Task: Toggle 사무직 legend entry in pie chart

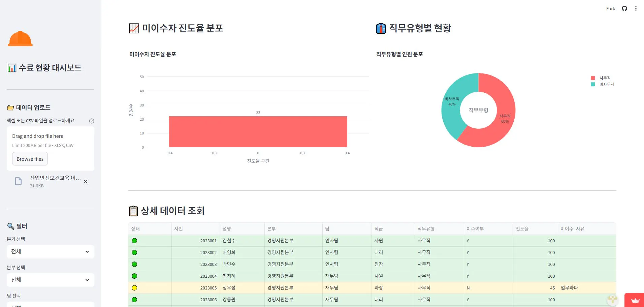Action: click(601, 78)
